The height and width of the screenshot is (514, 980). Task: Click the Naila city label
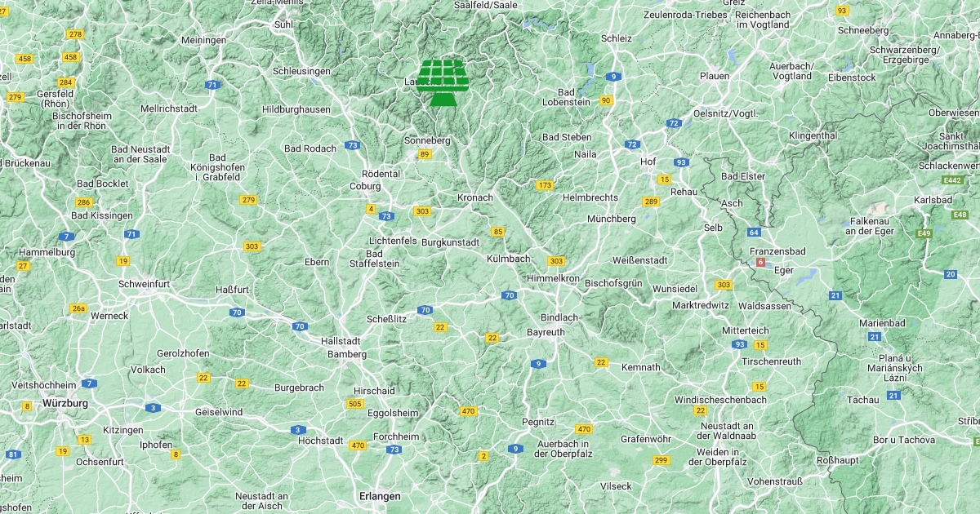[585, 153]
